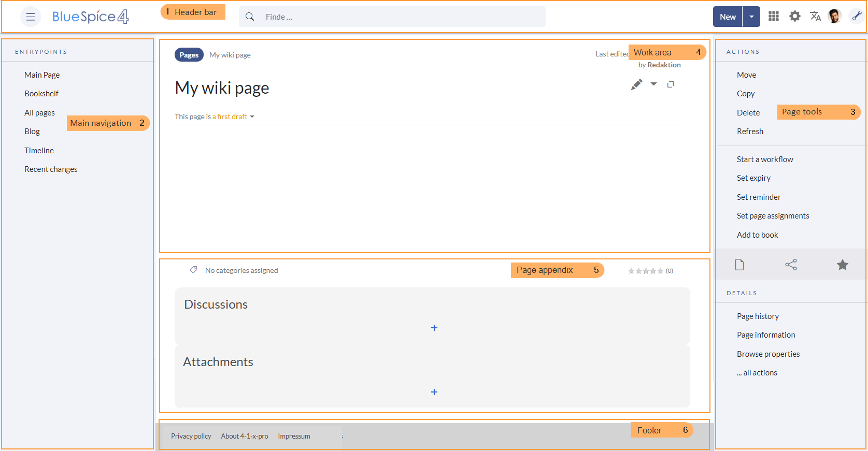Click the Discussions section heading
This screenshot has height=451, width=868.
216,304
